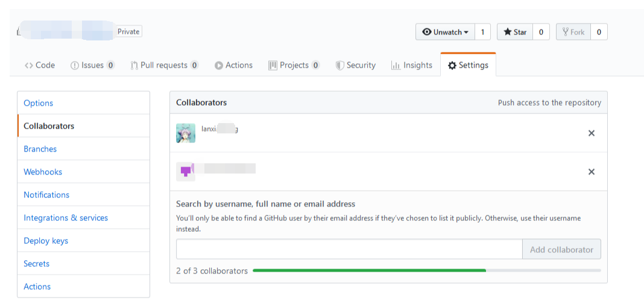Viewport: 644px width, 303px height.
Task: Open the Projects tab
Action: point(294,65)
